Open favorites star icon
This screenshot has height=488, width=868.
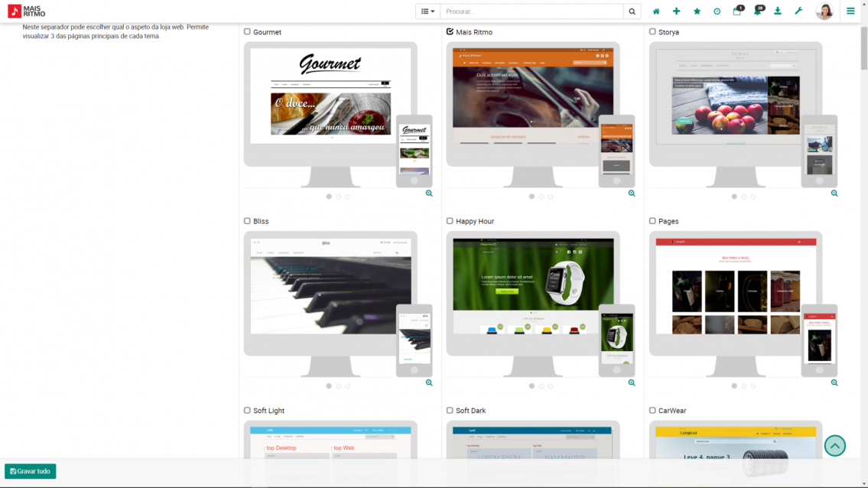tap(697, 11)
